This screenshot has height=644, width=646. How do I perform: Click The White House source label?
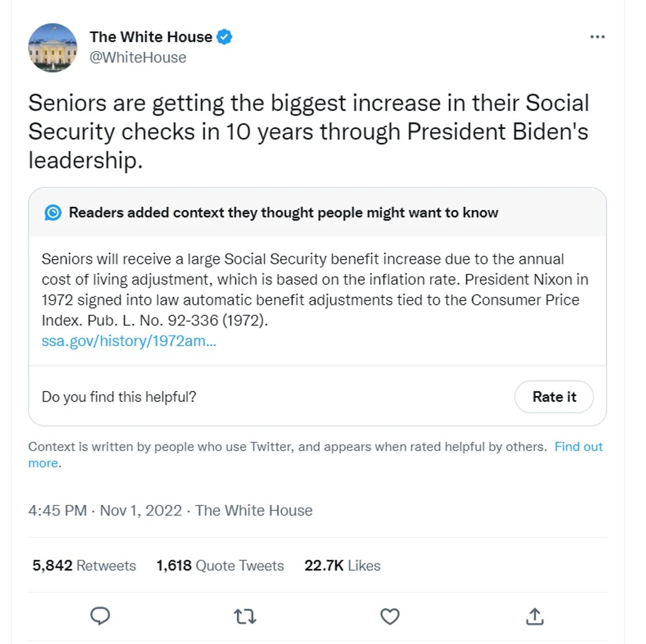click(254, 510)
